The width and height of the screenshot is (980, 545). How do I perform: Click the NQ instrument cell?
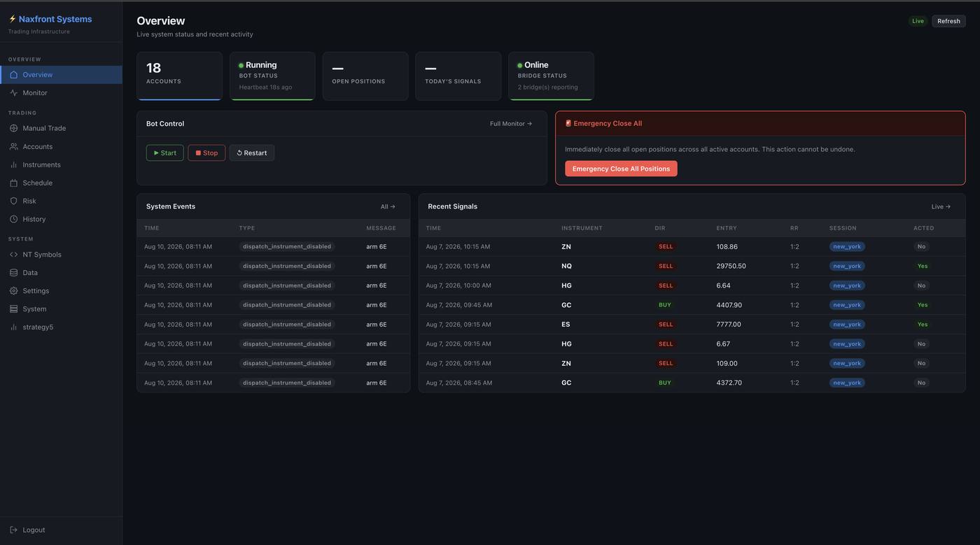(x=566, y=267)
